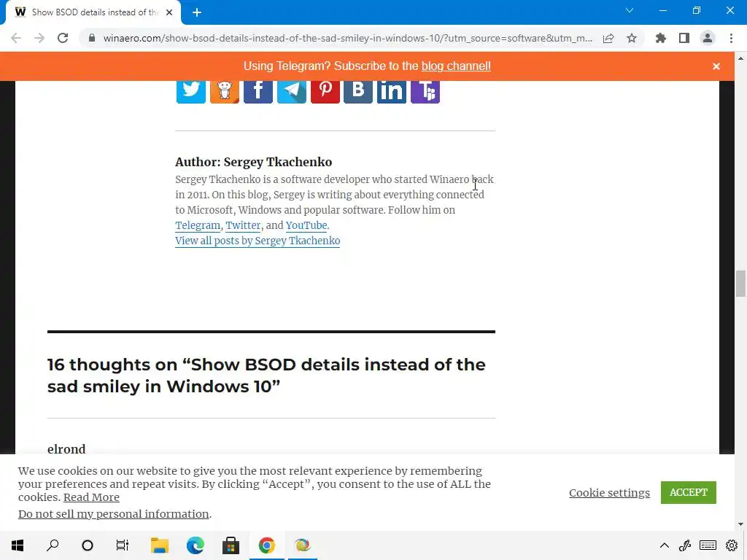
Task: Open the cookie notice Read More link
Action: coord(91,497)
